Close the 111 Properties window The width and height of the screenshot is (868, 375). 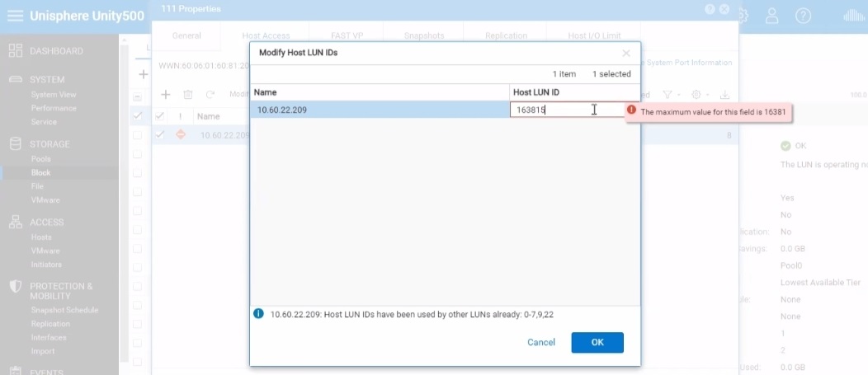tap(724, 9)
